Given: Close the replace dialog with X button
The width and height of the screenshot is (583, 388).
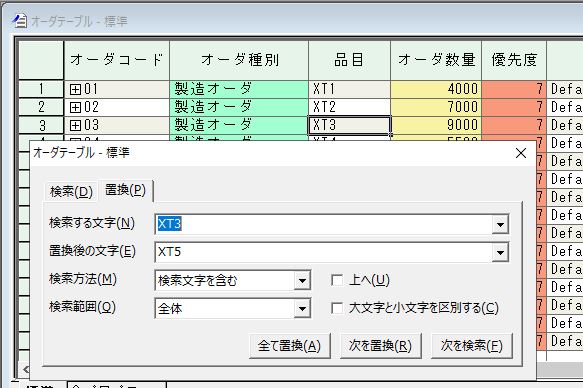Looking at the screenshot, I should tap(521, 153).
